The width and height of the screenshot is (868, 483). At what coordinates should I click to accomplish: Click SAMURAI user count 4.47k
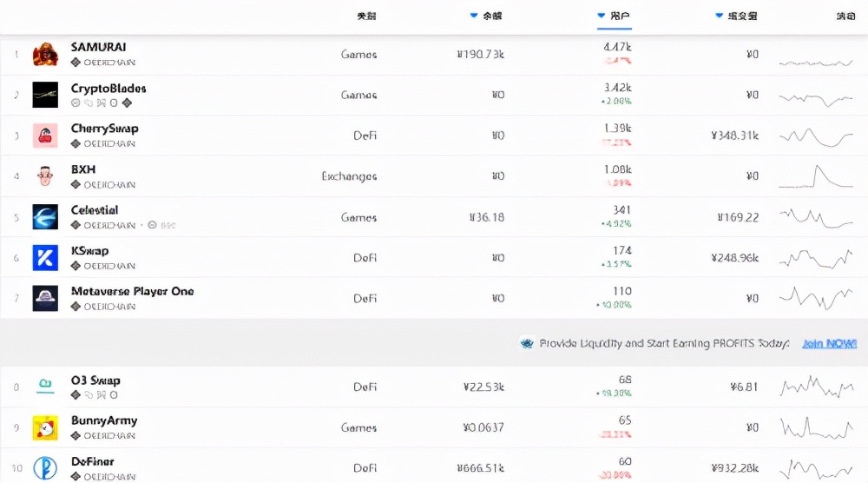(x=617, y=47)
